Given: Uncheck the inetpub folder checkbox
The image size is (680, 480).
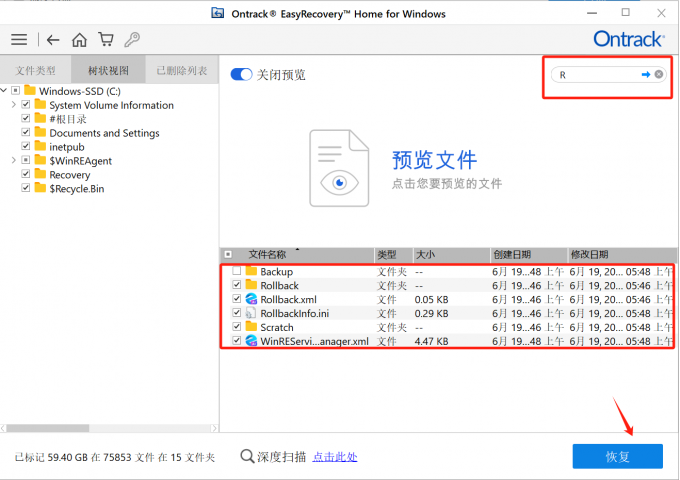Looking at the screenshot, I should pos(26,146).
